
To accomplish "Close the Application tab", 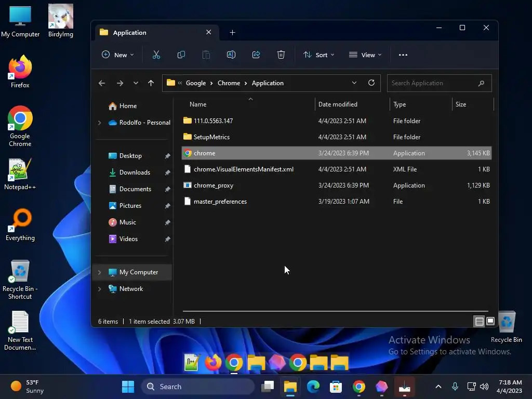I will pyautogui.click(x=209, y=32).
